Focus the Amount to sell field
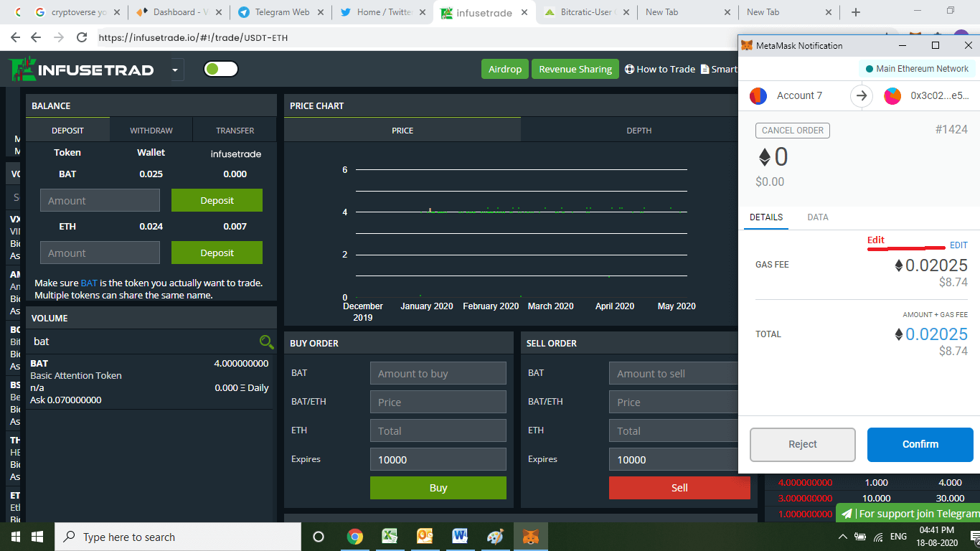The image size is (980, 551). tap(674, 373)
